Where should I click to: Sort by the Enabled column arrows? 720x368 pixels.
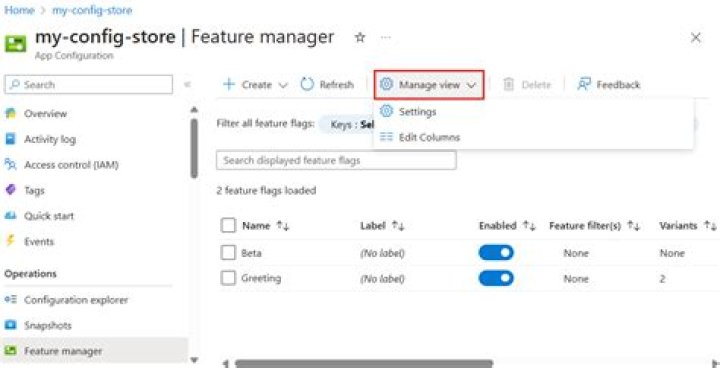529,226
